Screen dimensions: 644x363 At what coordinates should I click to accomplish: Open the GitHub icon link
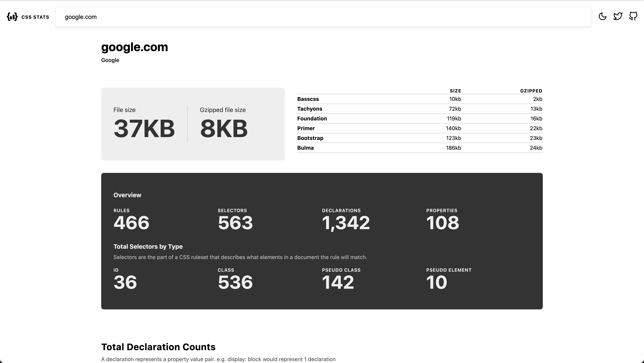point(633,16)
